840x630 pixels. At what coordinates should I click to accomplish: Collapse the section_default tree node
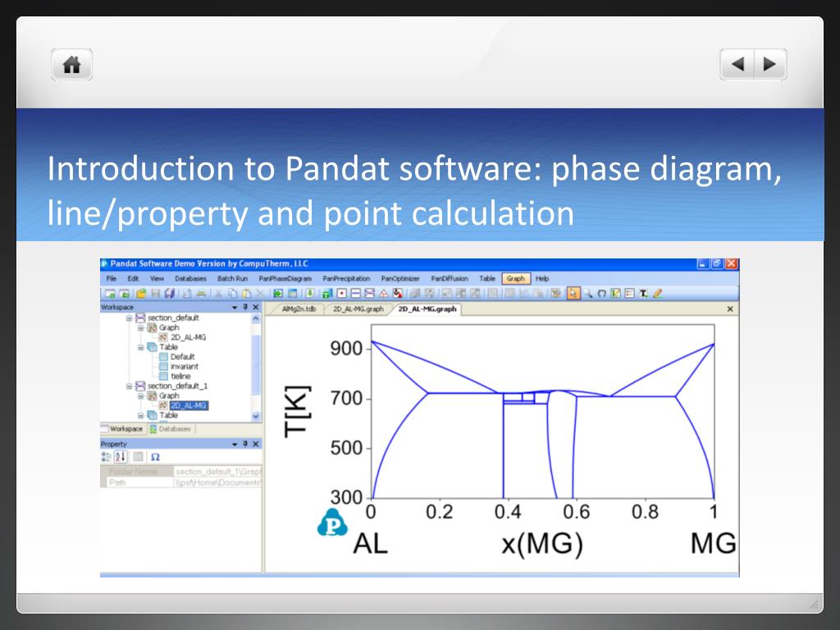click(129, 317)
